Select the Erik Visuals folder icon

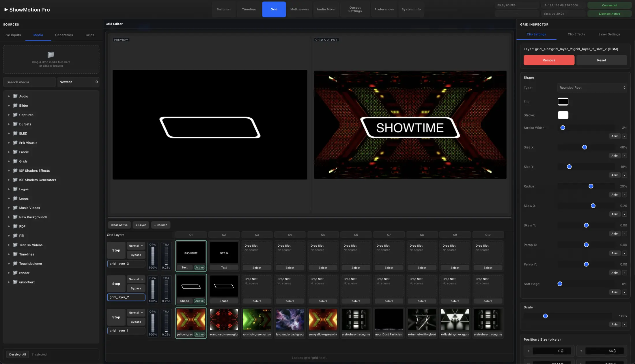click(15, 143)
